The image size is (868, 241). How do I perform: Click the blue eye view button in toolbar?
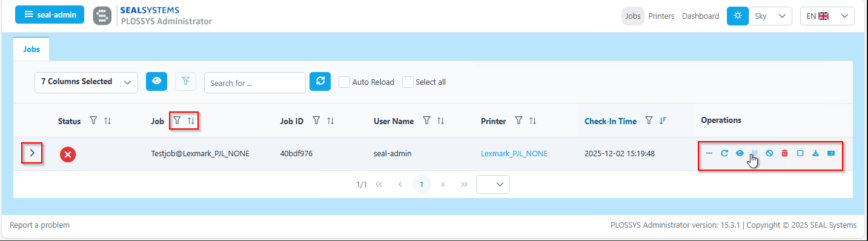click(156, 81)
